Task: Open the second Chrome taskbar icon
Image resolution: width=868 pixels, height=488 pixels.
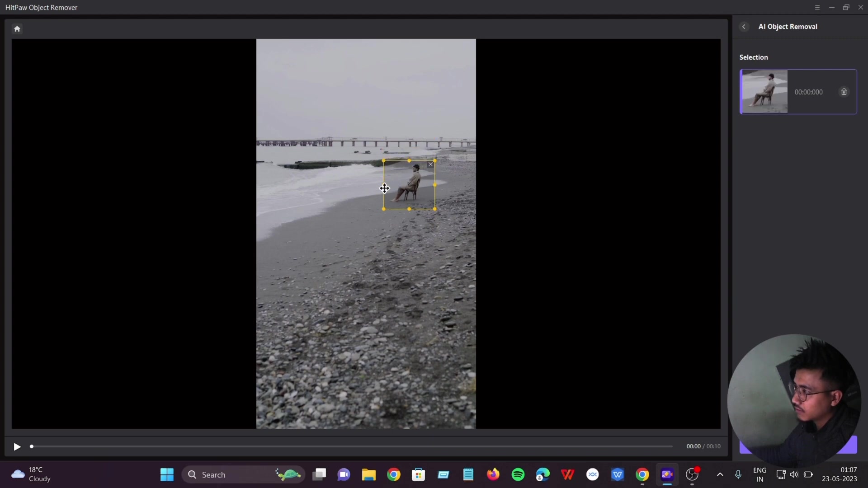Action: coord(642,474)
